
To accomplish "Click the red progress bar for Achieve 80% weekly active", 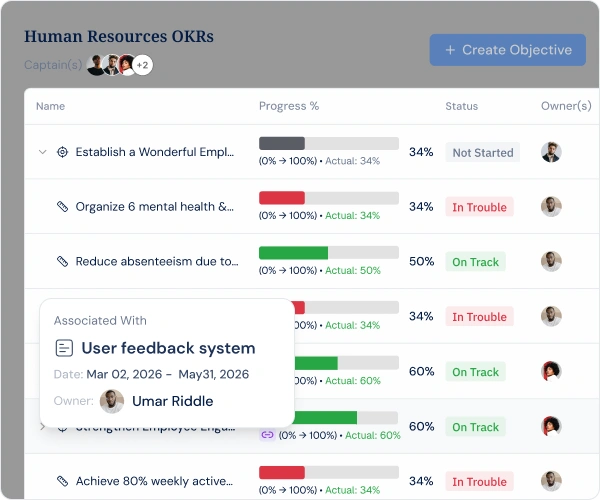I will click(x=329, y=472).
